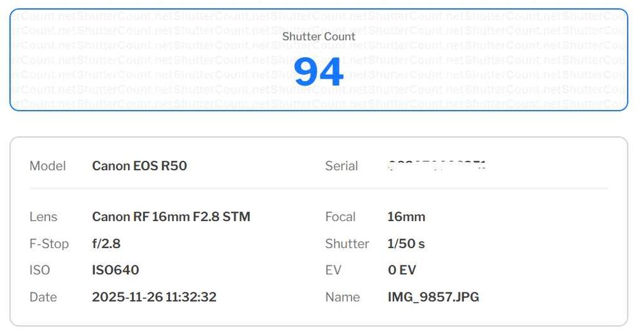This screenshot has width=644, height=333.
Task: Click the obscured serial number value
Action: (x=437, y=166)
